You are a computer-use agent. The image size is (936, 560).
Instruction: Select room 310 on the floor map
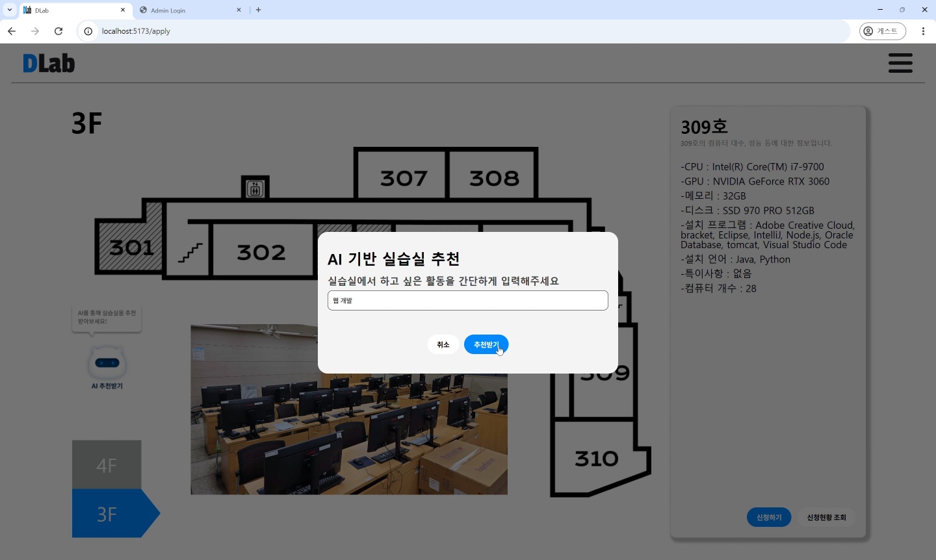(x=597, y=459)
